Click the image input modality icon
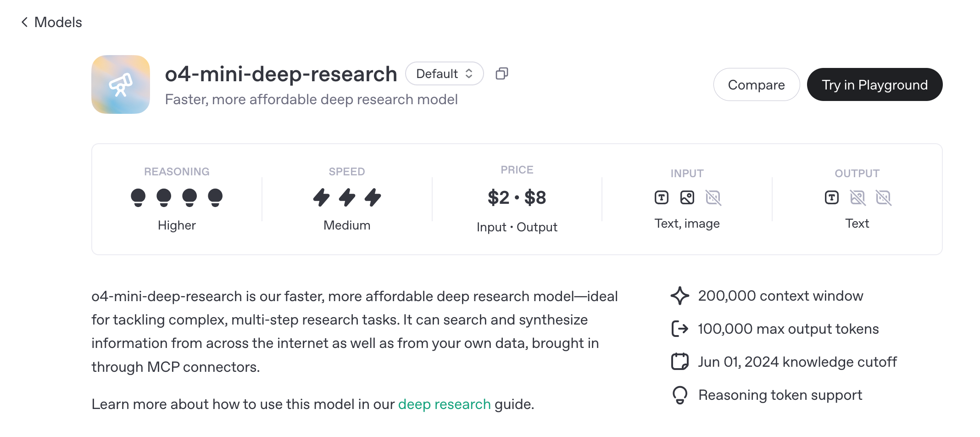980x437 pixels. point(687,198)
